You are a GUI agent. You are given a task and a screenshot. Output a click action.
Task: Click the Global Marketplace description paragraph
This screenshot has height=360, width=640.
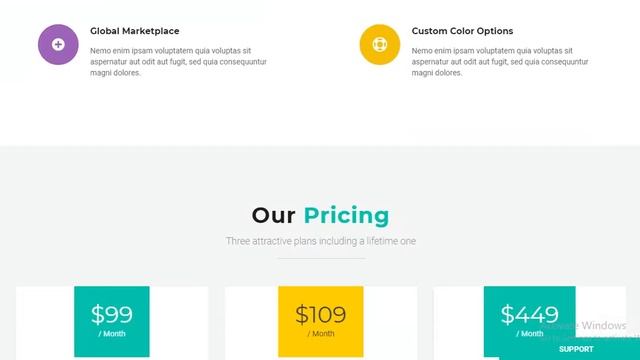click(x=178, y=62)
